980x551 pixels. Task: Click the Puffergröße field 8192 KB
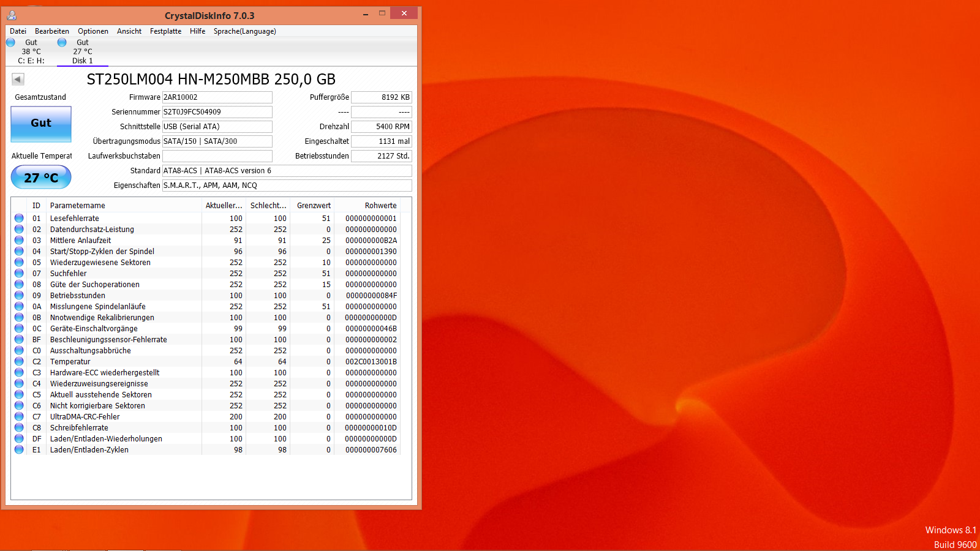click(381, 97)
